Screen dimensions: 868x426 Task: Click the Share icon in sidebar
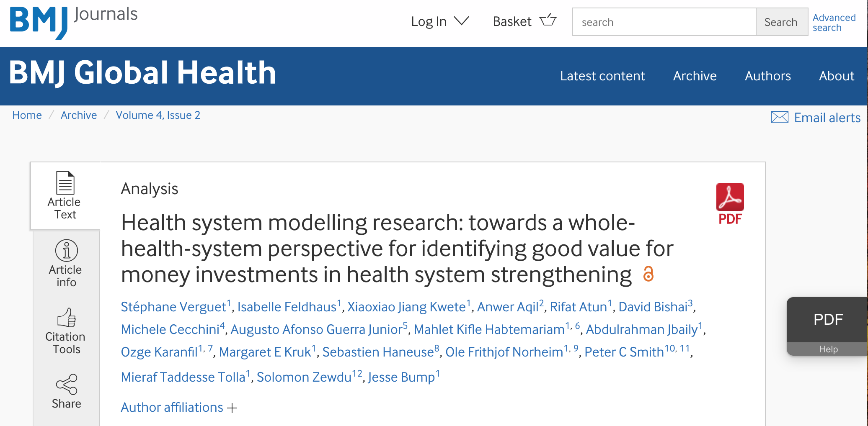click(x=66, y=385)
